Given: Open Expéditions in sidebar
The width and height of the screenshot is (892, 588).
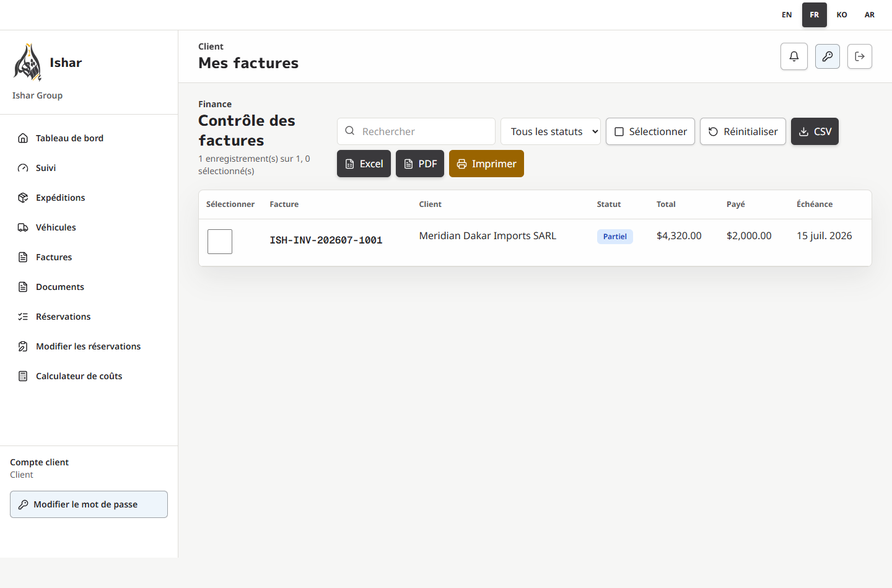Looking at the screenshot, I should (x=89, y=198).
